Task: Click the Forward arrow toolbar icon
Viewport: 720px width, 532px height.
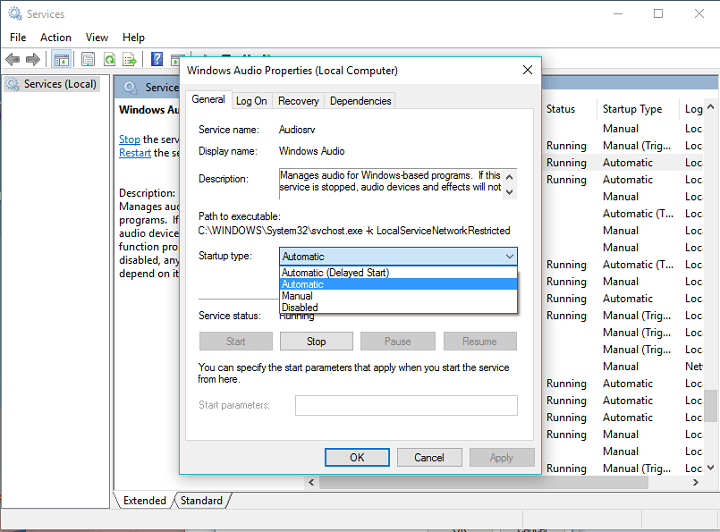Action: 34,60
